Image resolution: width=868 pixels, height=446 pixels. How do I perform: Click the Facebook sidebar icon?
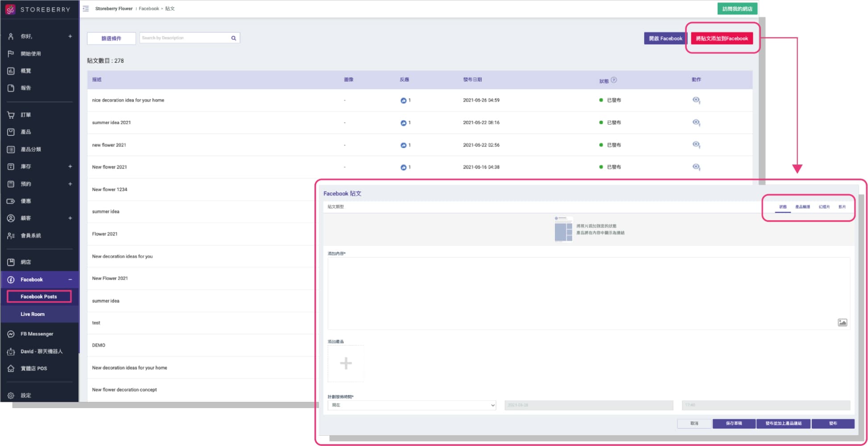11,280
